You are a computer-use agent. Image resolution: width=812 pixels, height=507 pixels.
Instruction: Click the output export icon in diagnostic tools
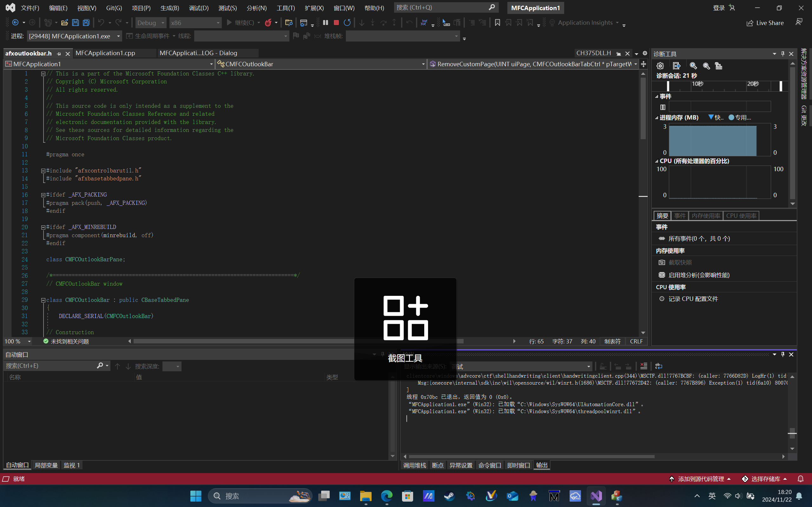(x=677, y=66)
